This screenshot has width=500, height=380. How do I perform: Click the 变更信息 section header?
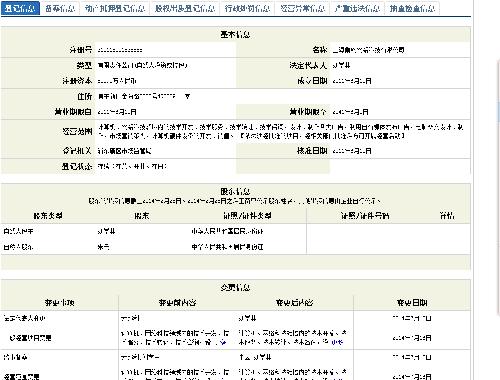pyautogui.click(x=235, y=287)
